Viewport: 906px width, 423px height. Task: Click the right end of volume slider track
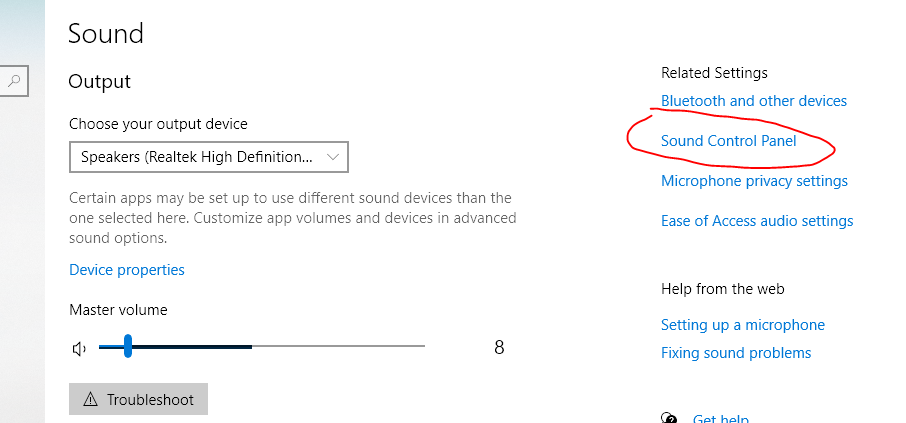tap(422, 347)
